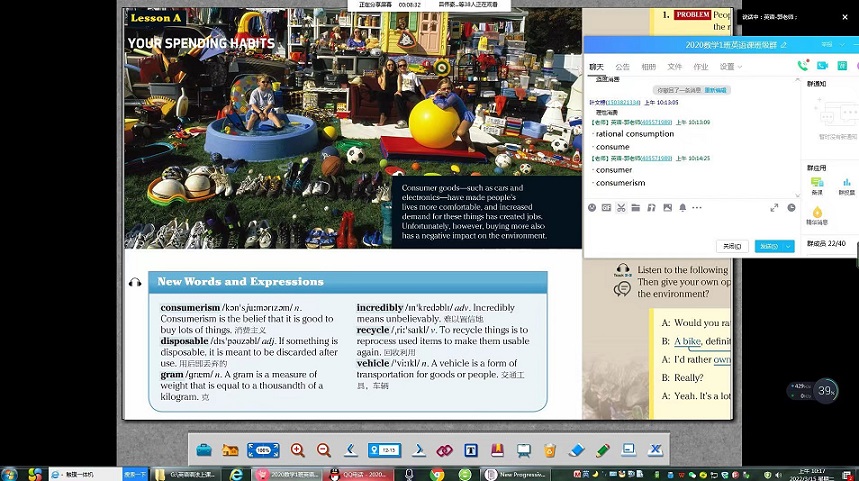Viewport: 859px width, 481px height.
Task: Go to next page with the right arrow
Action: tap(419, 450)
